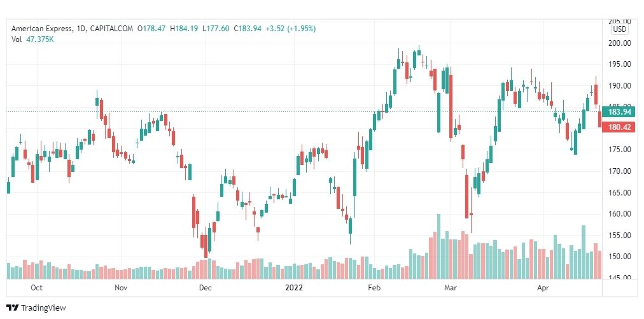Click the +3.52 (+1.95%) change value

290,29
